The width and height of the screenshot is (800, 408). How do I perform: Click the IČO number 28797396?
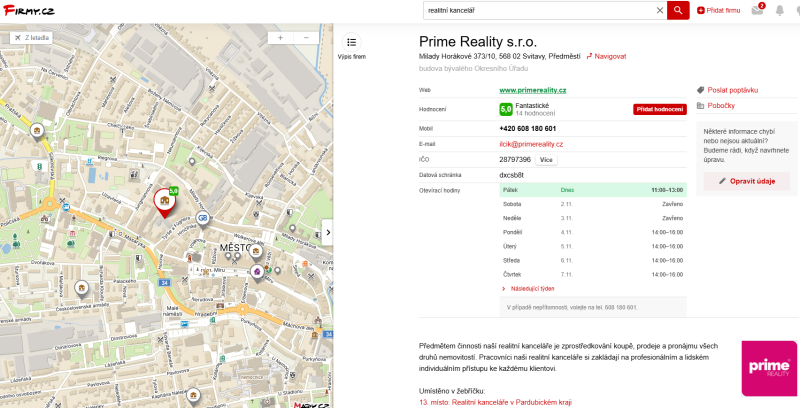[x=515, y=160]
